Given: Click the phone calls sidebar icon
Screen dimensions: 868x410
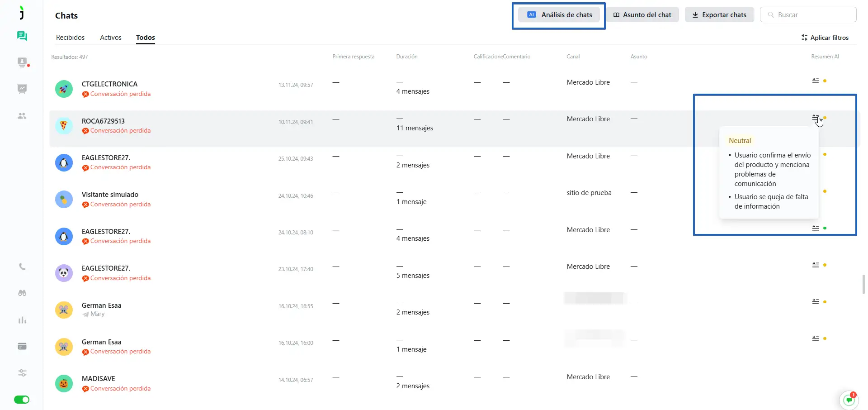Looking at the screenshot, I should pyautogui.click(x=22, y=267).
